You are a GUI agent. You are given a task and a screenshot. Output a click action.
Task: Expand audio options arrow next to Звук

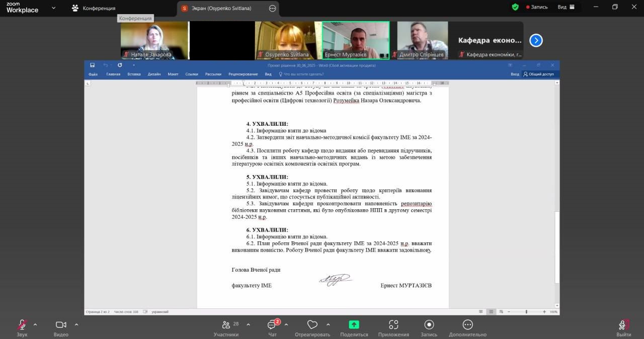coord(35,324)
